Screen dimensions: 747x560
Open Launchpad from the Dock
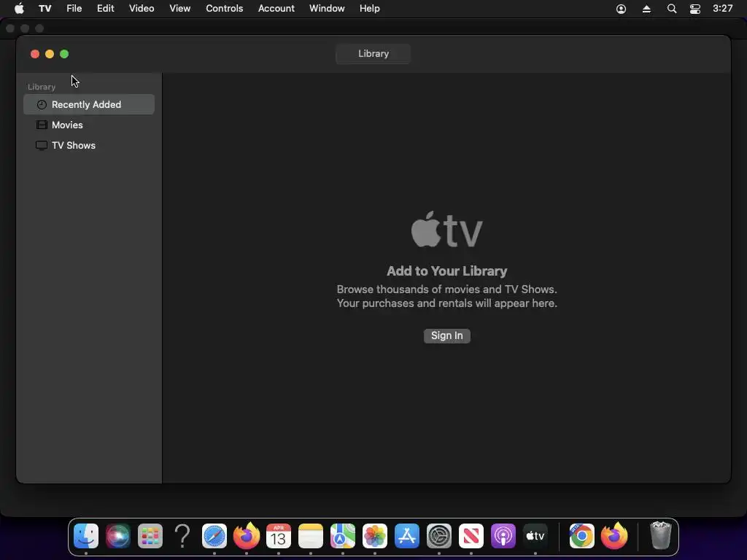point(150,536)
